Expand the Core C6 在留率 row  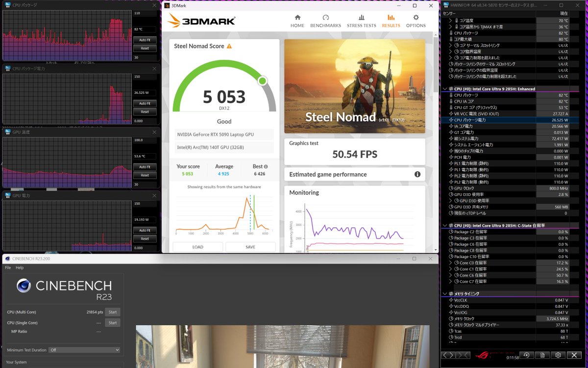(x=451, y=275)
